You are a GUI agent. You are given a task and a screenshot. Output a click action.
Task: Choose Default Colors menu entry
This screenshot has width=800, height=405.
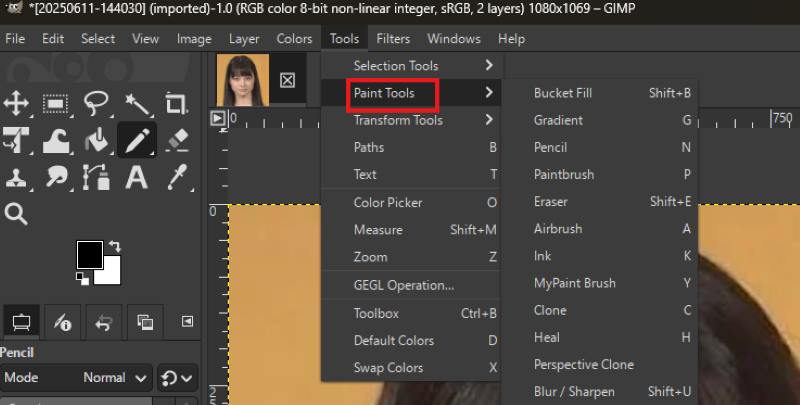click(412, 341)
